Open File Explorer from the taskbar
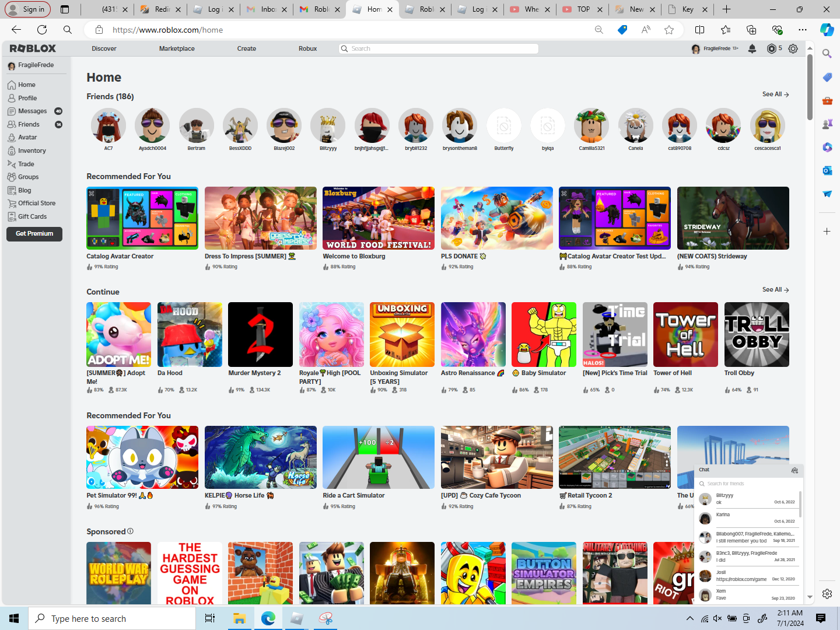Screen dimensions: 840x630 coord(239,618)
